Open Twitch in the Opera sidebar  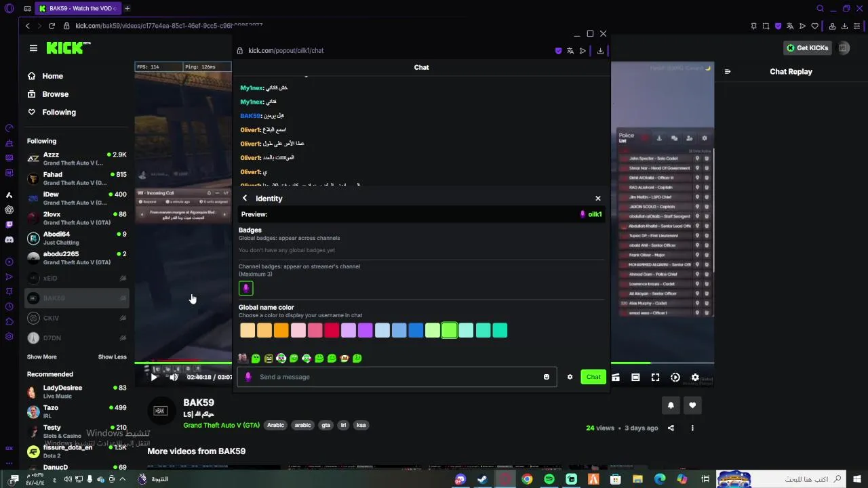click(9, 224)
